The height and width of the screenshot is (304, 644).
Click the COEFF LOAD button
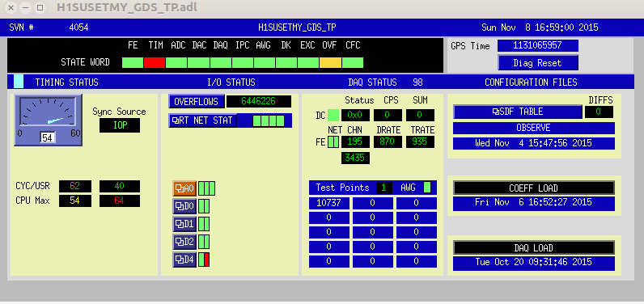coord(533,188)
